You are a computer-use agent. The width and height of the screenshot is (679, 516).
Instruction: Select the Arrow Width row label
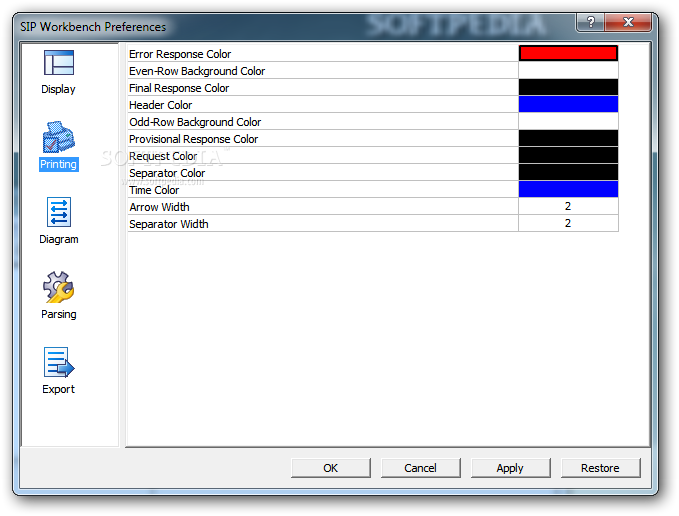click(x=159, y=207)
